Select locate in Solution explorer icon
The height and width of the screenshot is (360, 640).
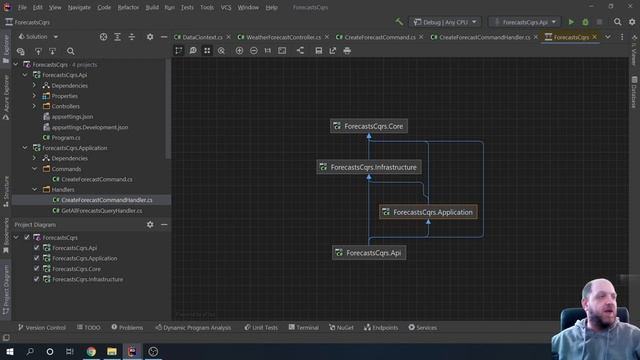click(x=103, y=37)
